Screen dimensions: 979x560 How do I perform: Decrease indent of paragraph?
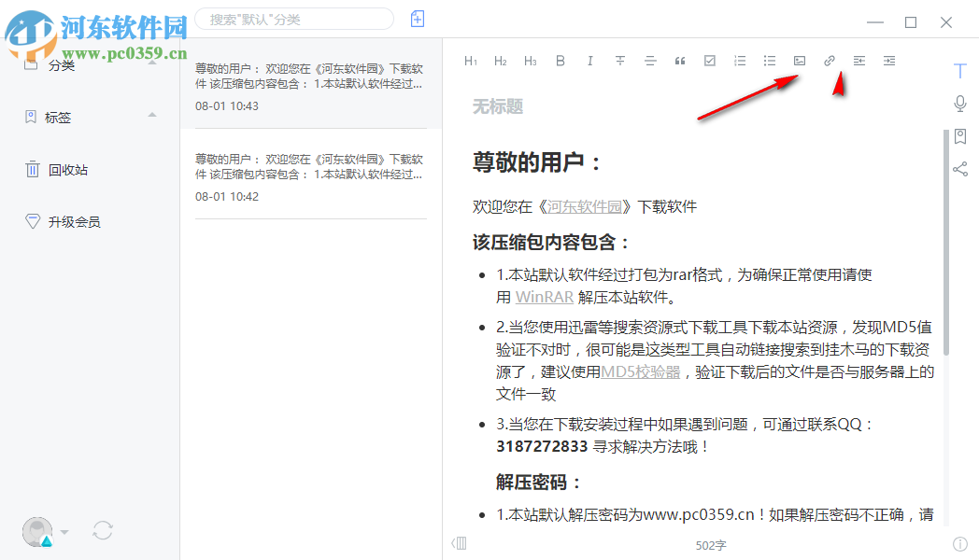(859, 61)
